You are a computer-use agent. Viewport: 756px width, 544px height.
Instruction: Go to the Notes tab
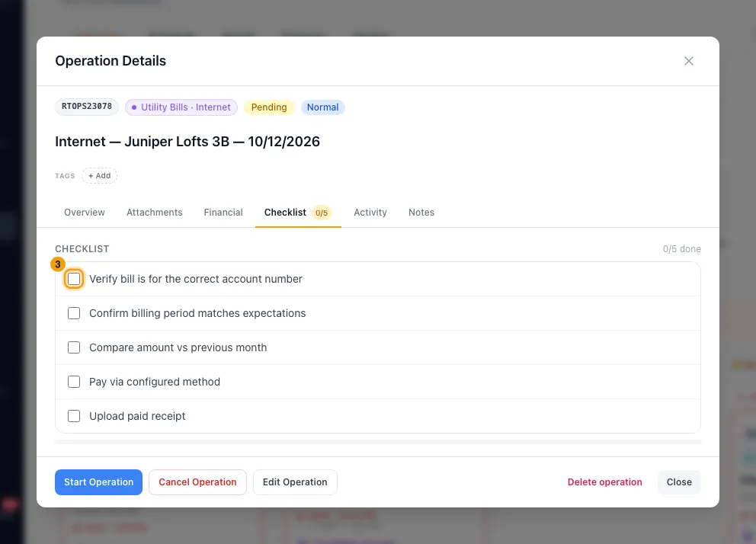pos(421,213)
